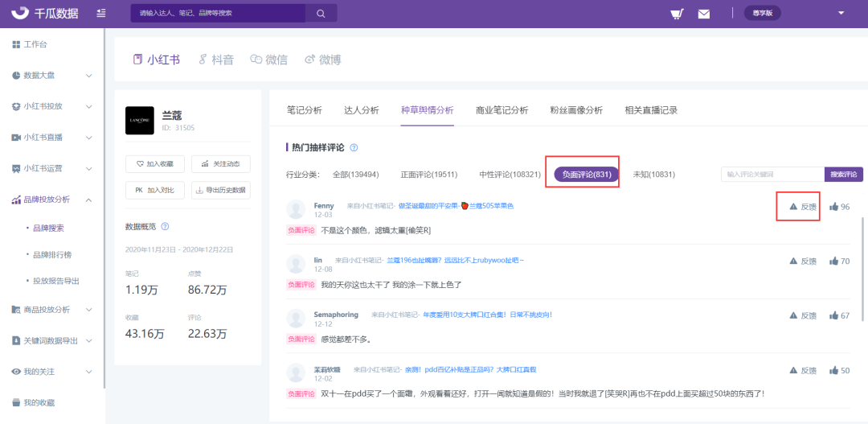Switch to 小红书 platform tab

[x=157, y=60]
